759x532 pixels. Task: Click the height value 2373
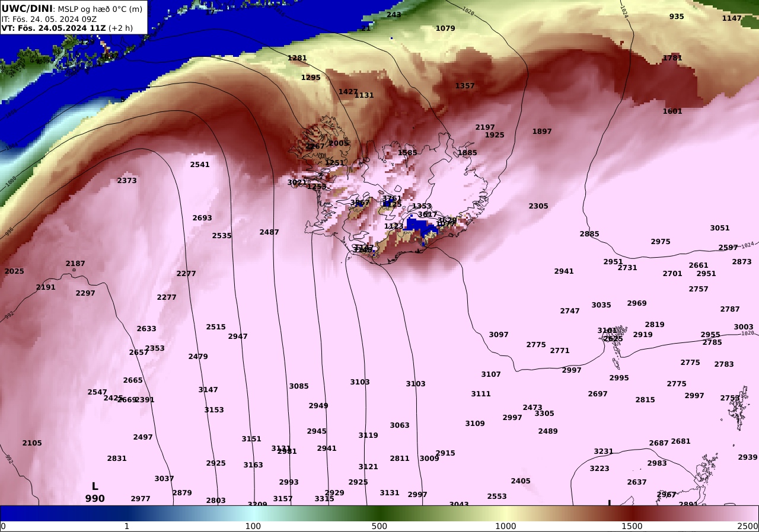(x=127, y=181)
